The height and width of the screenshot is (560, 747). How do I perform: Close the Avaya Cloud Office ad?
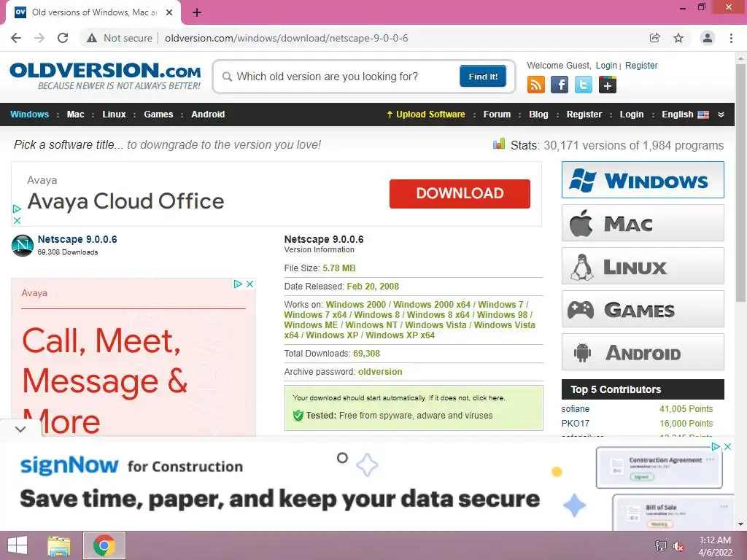pos(17,220)
